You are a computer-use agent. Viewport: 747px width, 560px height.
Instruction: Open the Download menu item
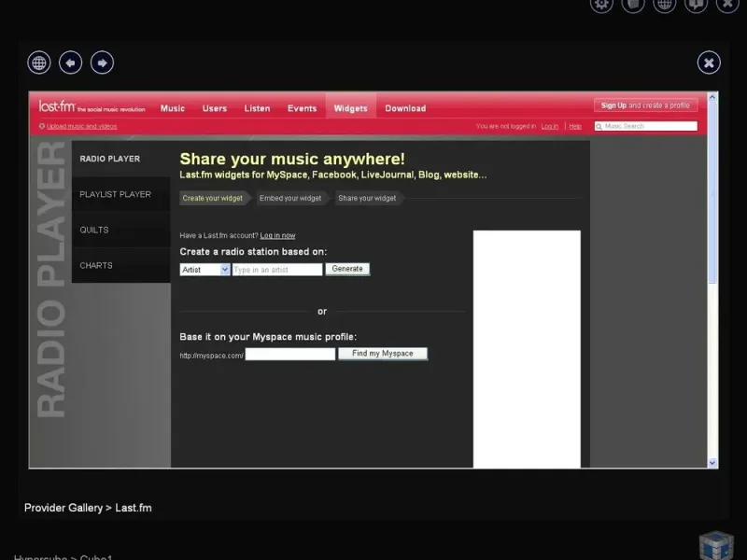pyautogui.click(x=405, y=108)
